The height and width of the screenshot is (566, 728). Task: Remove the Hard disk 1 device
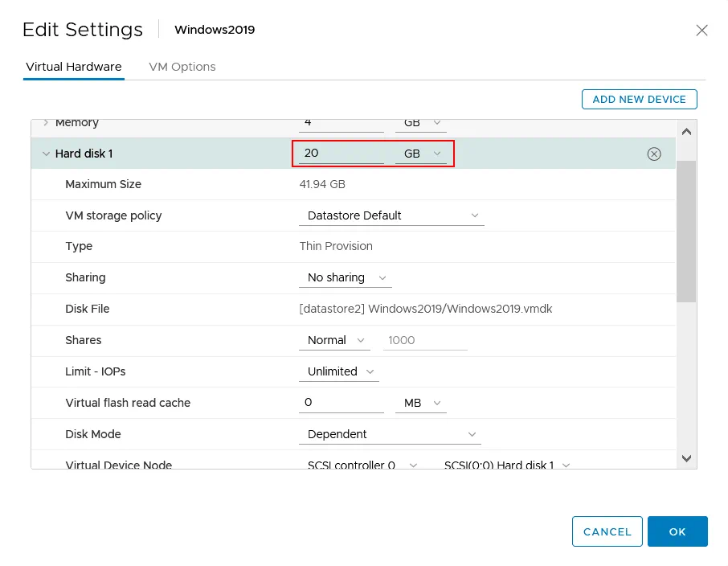point(654,153)
